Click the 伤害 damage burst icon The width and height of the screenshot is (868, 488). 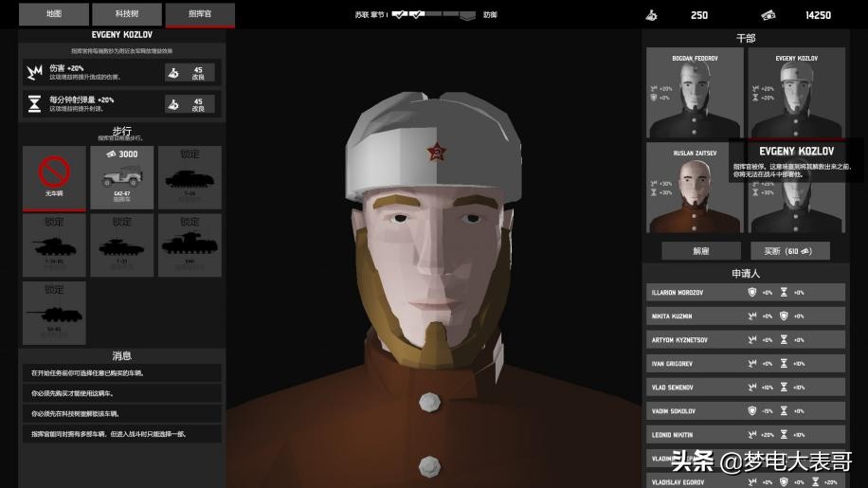click(x=34, y=72)
